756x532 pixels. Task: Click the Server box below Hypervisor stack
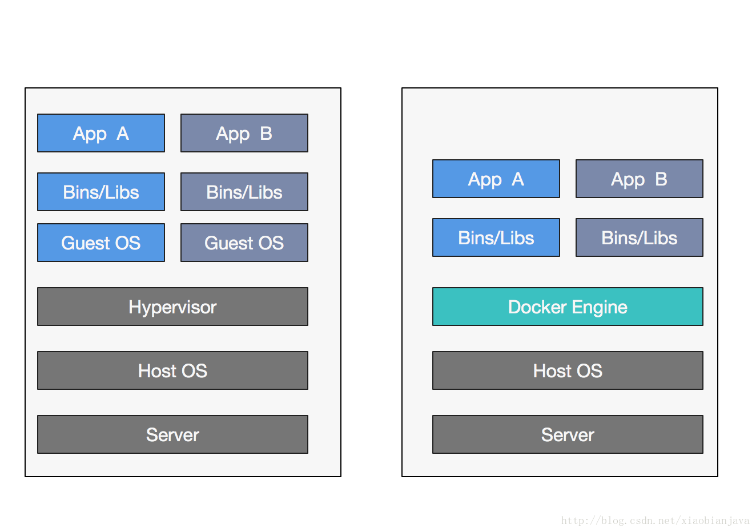(172, 434)
